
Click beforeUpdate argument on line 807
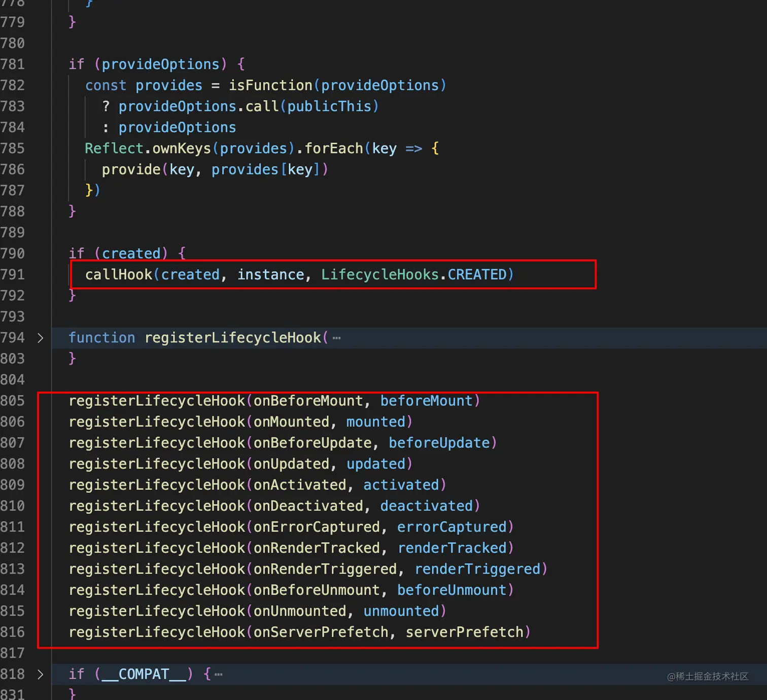click(x=439, y=443)
